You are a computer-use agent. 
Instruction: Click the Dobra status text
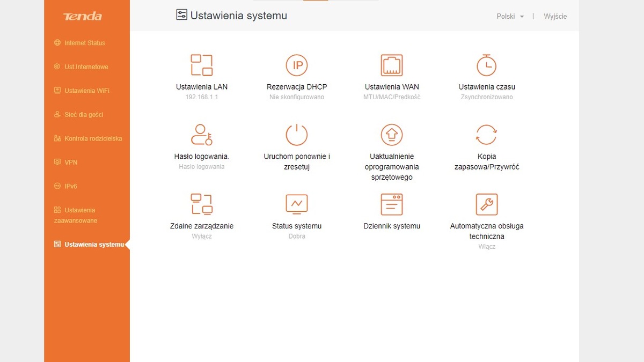tap(297, 237)
